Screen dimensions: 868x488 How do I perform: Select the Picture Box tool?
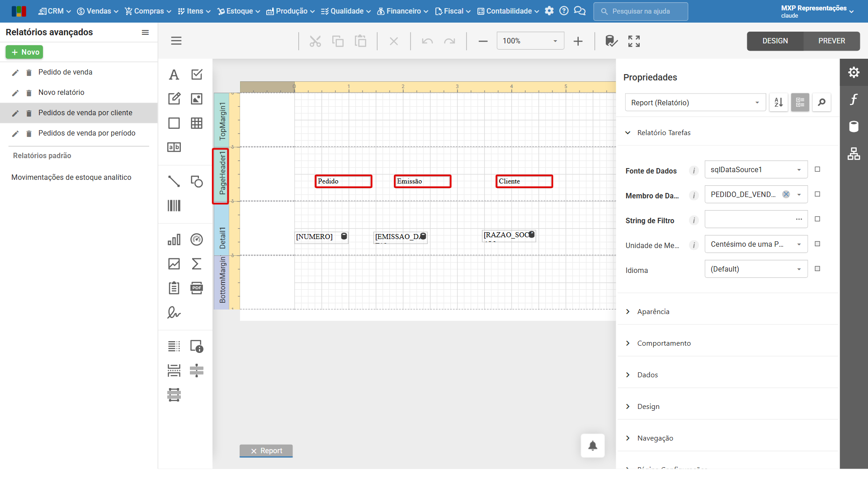(x=197, y=99)
